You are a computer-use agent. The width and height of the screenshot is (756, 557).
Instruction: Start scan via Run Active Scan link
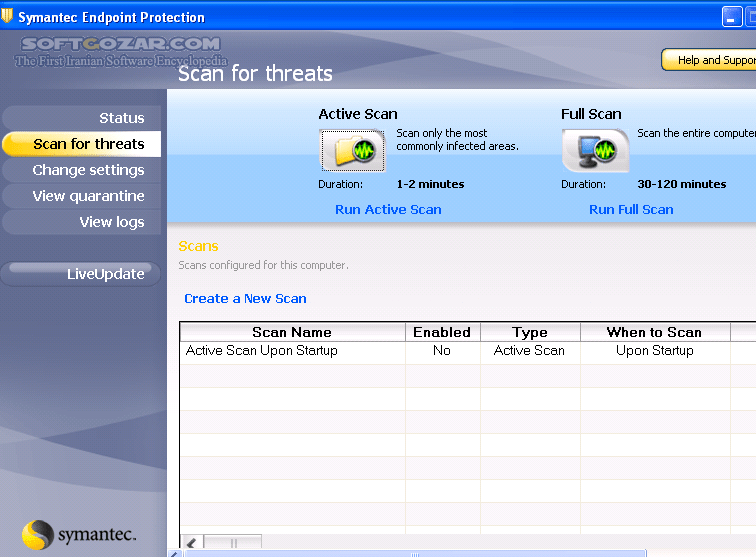[x=388, y=209]
